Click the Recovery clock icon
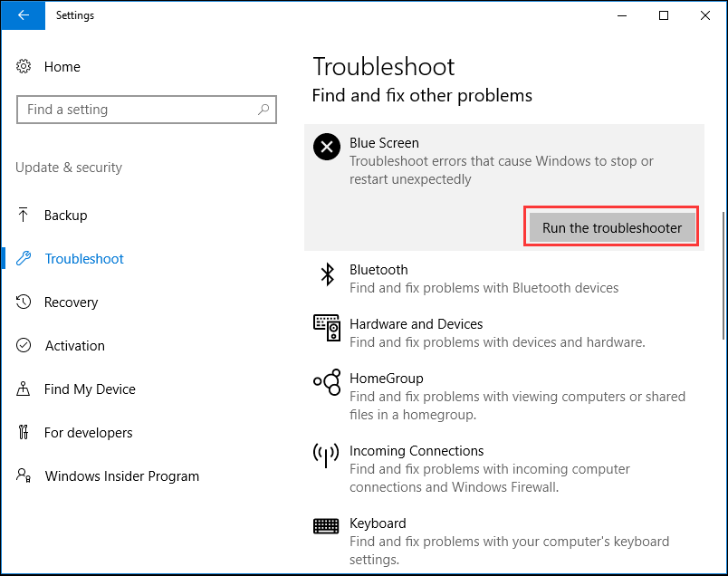The height and width of the screenshot is (576, 728). point(24,302)
